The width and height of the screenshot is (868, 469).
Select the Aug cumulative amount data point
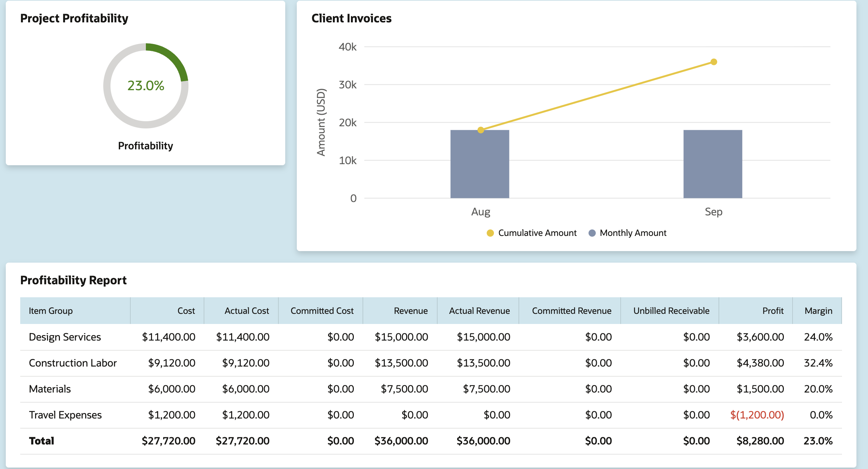(x=481, y=130)
